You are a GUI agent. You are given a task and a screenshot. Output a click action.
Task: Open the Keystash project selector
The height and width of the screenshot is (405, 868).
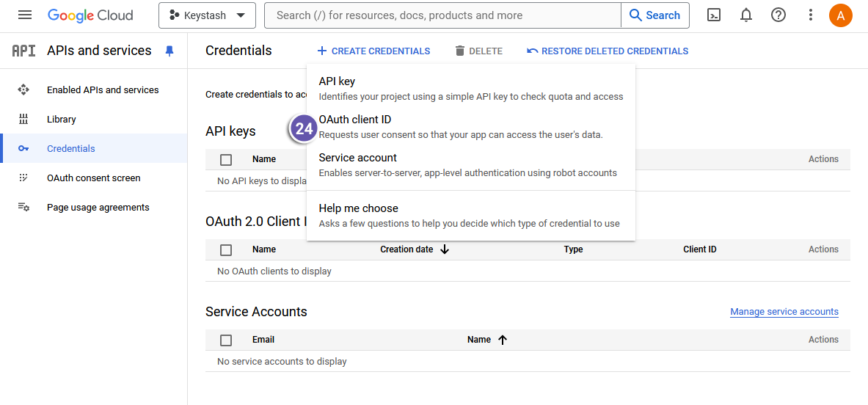pos(207,15)
